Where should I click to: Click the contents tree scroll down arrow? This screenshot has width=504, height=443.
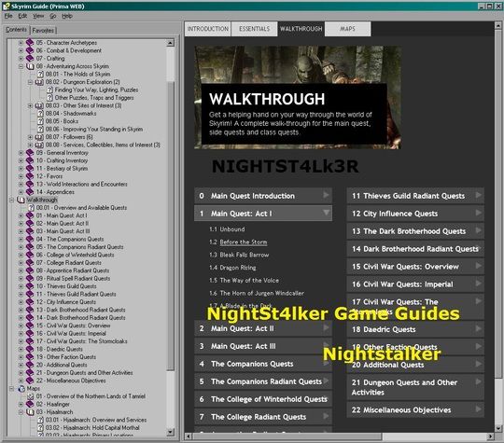tap(171, 433)
